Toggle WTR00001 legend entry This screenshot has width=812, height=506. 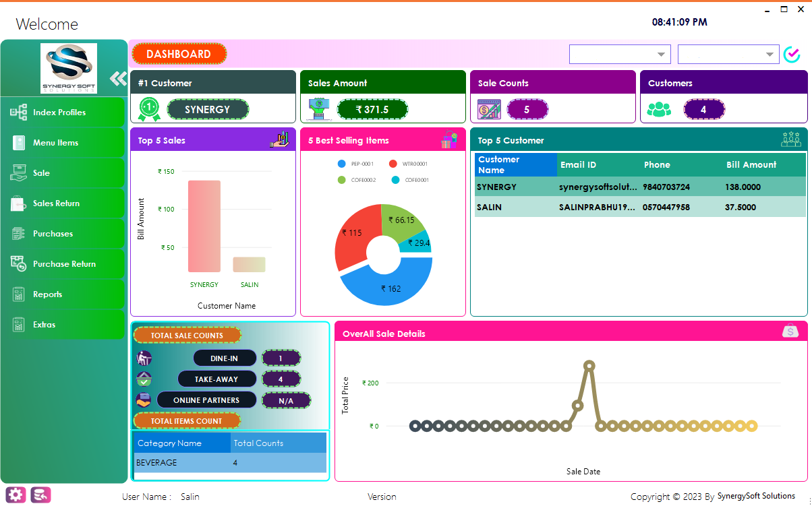click(x=409, y=164)
